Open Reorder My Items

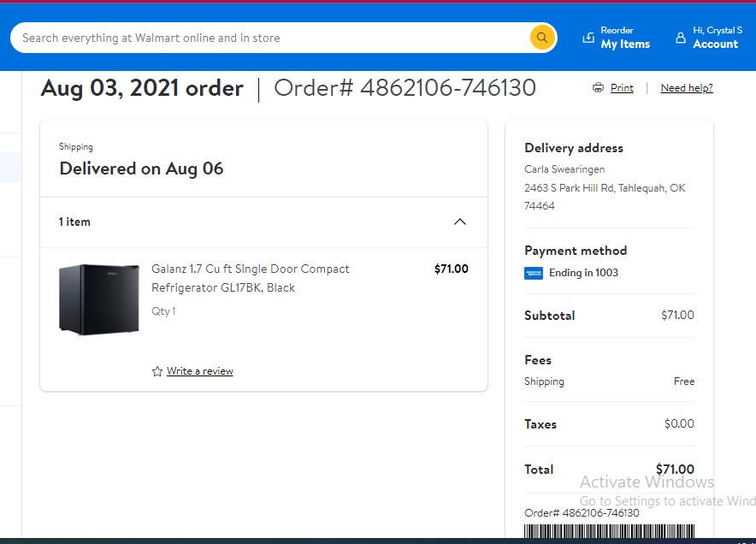[x=617, y=38]
